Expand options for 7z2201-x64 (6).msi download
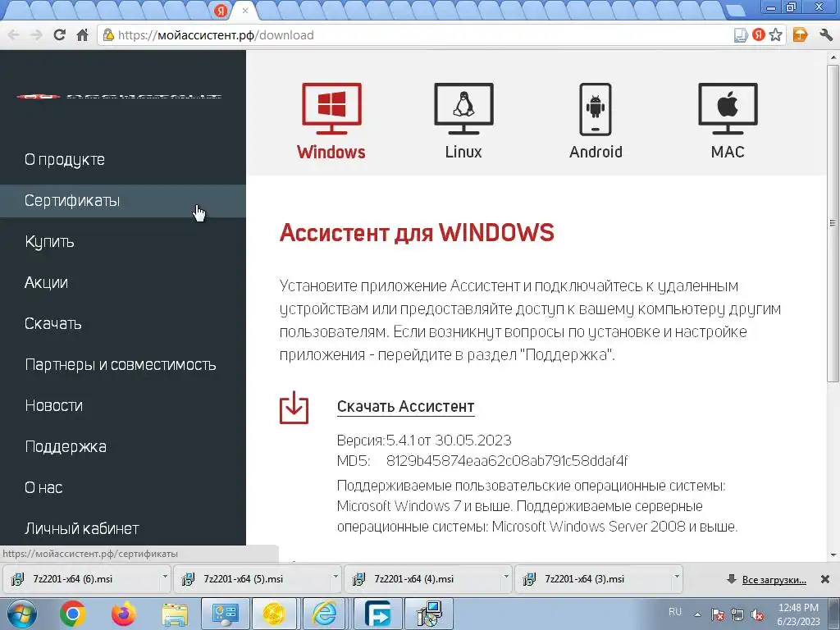 [165, 577]
